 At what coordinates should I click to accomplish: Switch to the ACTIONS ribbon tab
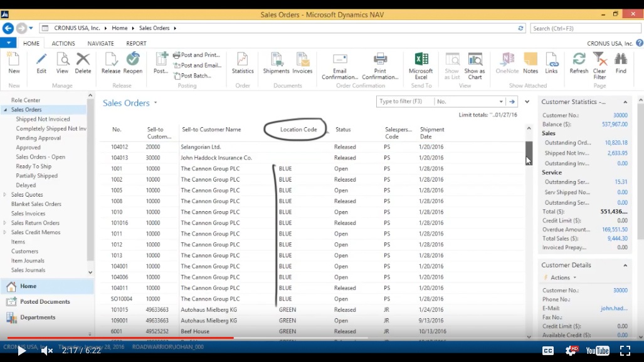pyautogui.click(x=63, y=43)
